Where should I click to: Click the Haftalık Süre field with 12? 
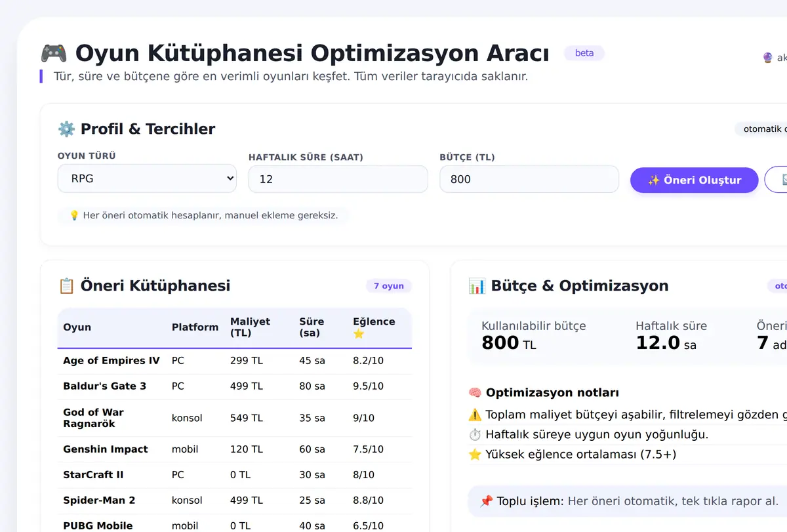click(338, 179)
